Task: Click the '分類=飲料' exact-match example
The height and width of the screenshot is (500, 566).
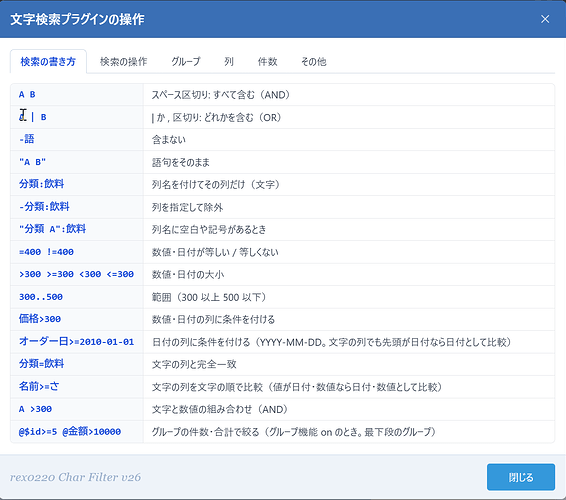Action: click(x=42, y=364)
